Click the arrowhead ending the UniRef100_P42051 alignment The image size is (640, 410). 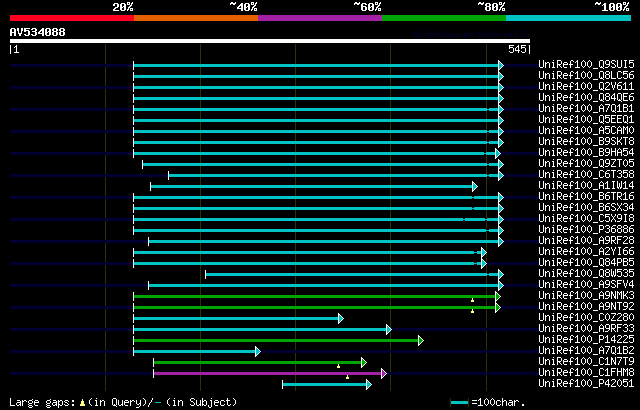(369, 385)
